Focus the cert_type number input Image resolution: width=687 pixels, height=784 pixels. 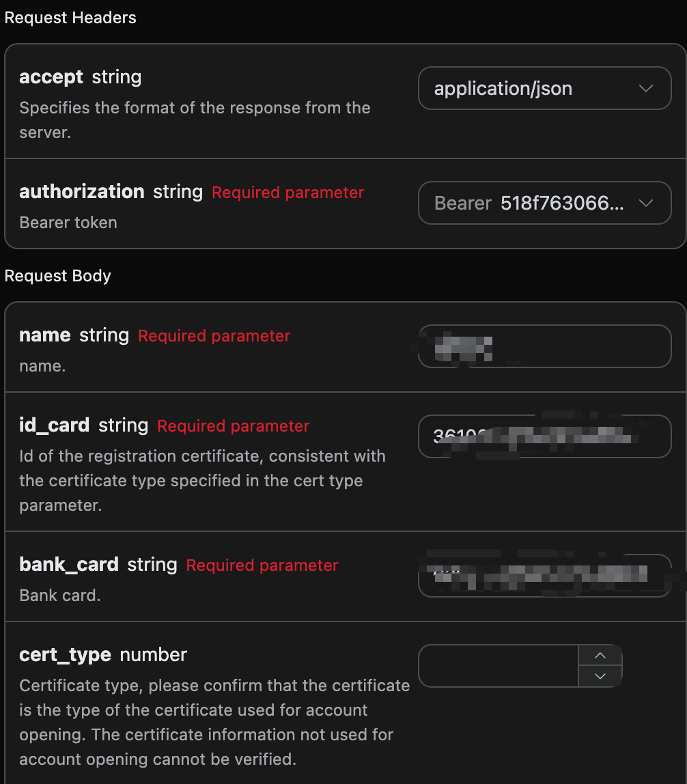[499, 666]
